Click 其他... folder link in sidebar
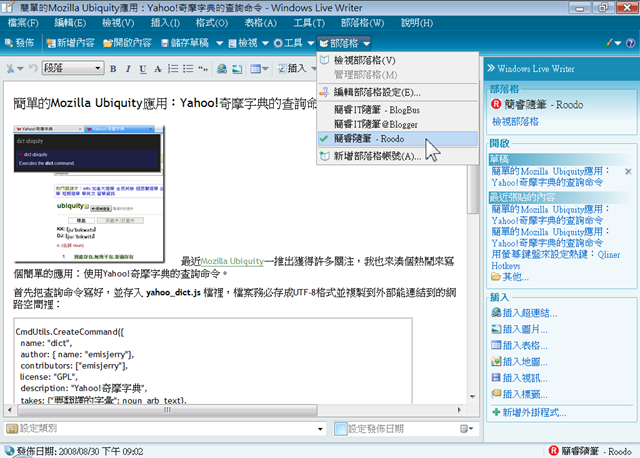Screen dimensions: 640x458 pyautogui.click(x=510, y=277)
